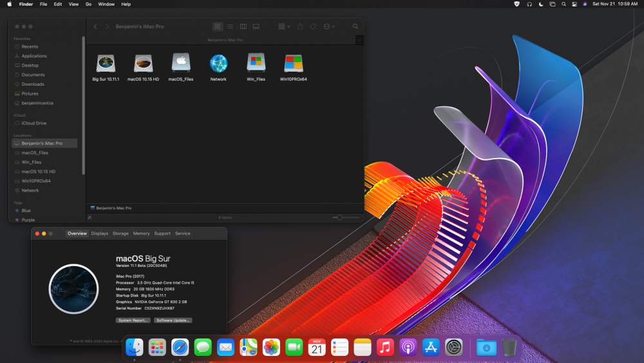Click the Edit Tags icon in Finder toolbar
This screenshot has width=644, height=363.
pos(314,26)
